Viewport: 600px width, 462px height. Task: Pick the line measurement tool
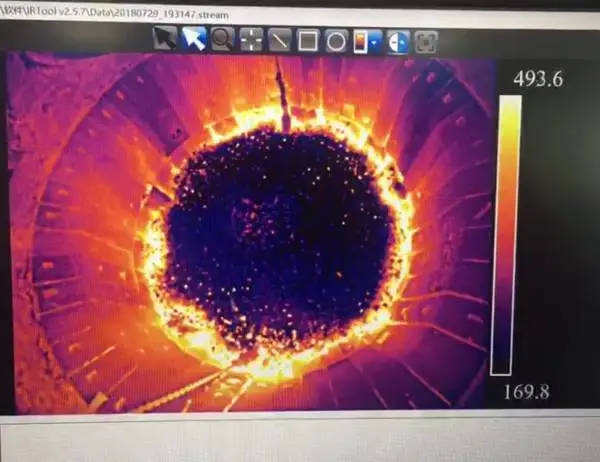click(x=280, y=40)
